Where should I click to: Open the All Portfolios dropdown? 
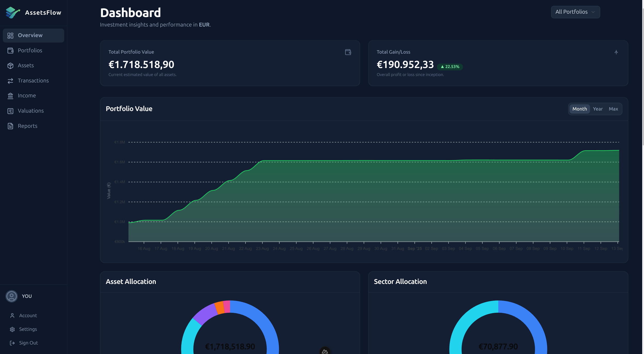(575, 12)
